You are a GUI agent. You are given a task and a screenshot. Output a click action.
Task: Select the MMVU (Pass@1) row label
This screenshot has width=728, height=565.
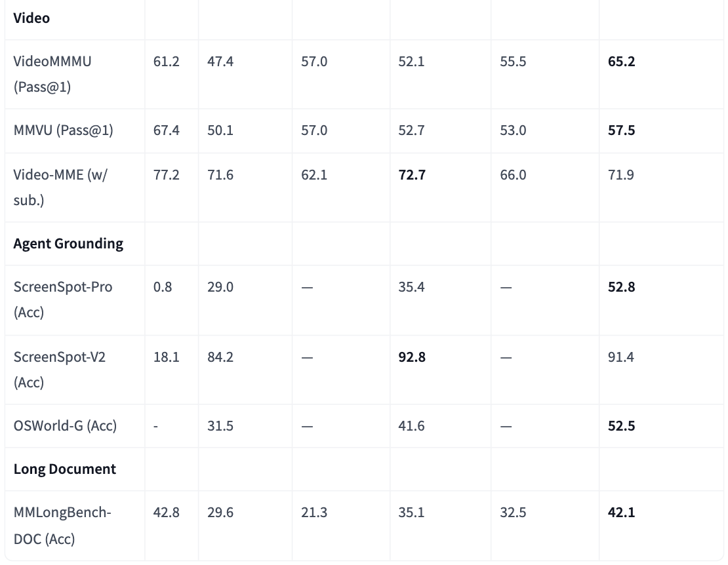point(63,130)
